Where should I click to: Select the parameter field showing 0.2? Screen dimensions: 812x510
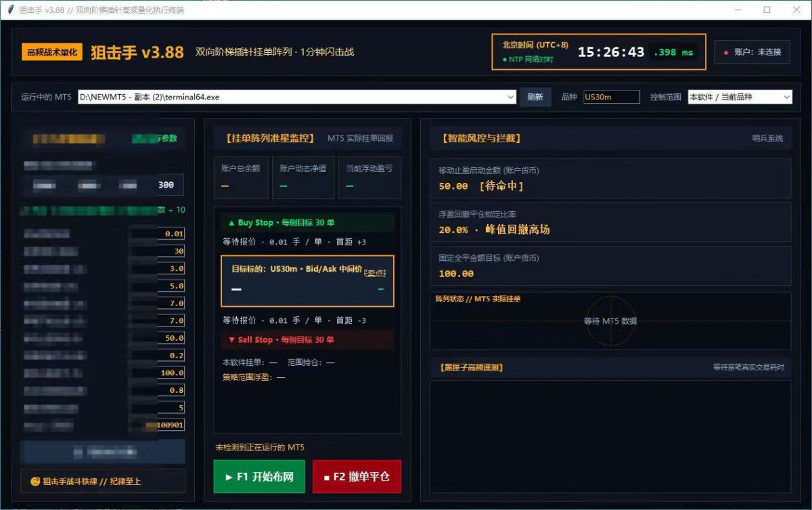(171, 356)
